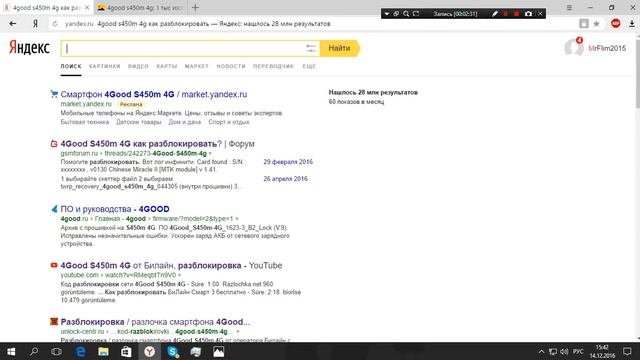
Task: Open the reader mode icon in address bar
Action: (584, 24)
